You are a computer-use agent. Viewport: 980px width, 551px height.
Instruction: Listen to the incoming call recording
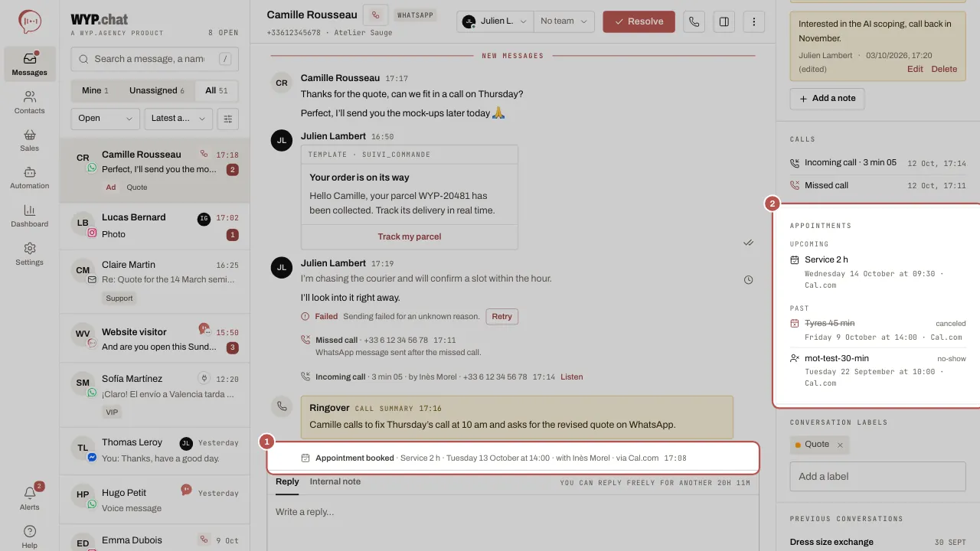571,377
